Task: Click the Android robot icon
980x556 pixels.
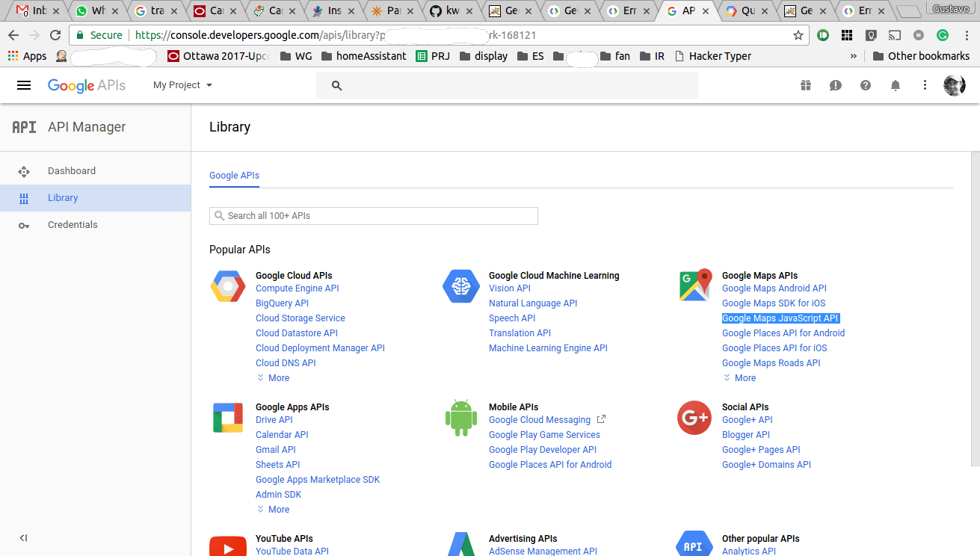Action: (x=461, y=418)
